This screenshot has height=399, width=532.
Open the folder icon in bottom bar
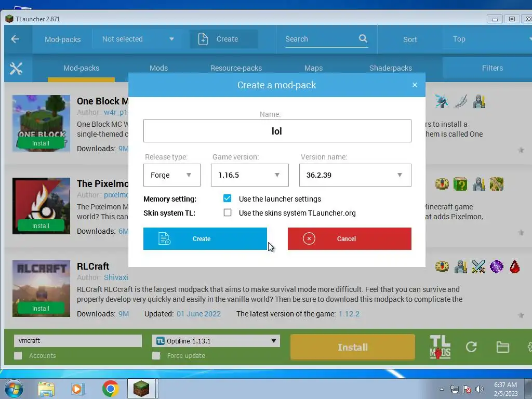(502, 347)
